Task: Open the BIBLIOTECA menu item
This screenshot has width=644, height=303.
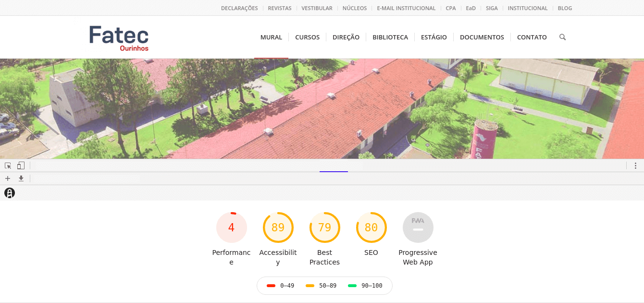Action: pos(390,37)
